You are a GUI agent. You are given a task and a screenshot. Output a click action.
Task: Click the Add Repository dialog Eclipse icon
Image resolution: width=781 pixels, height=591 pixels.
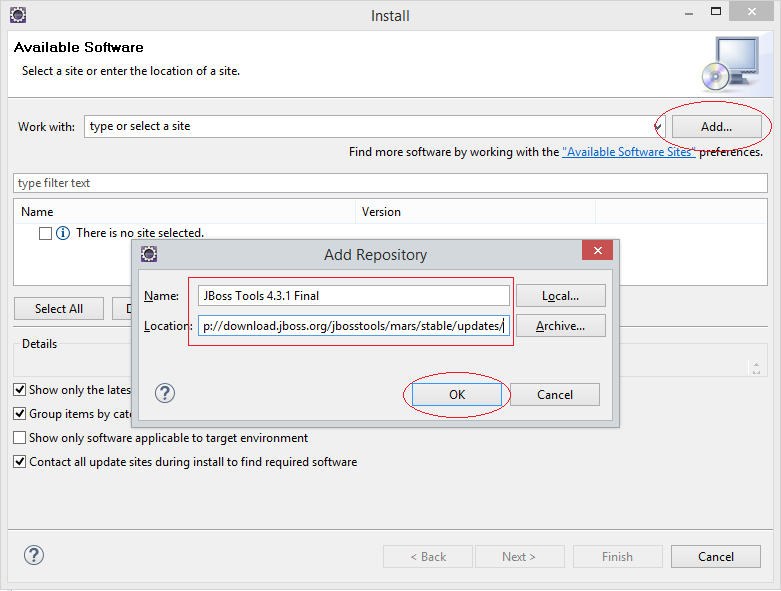click(x=149, y=254)
